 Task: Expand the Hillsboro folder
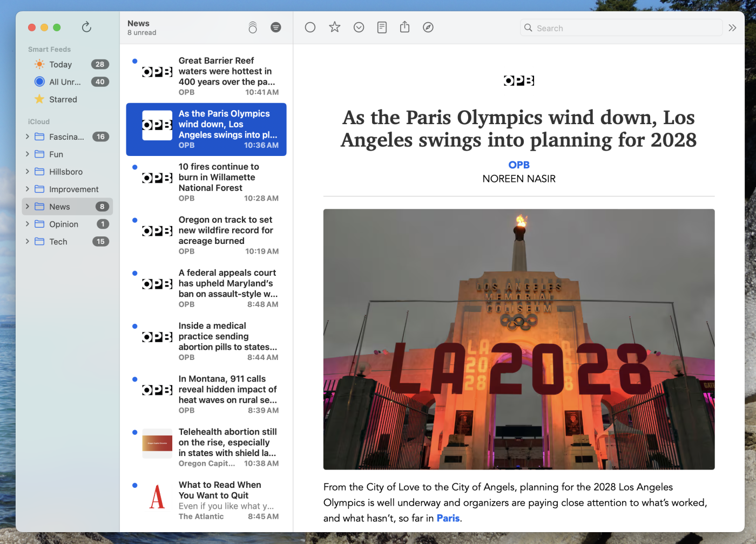click(28, 172)
